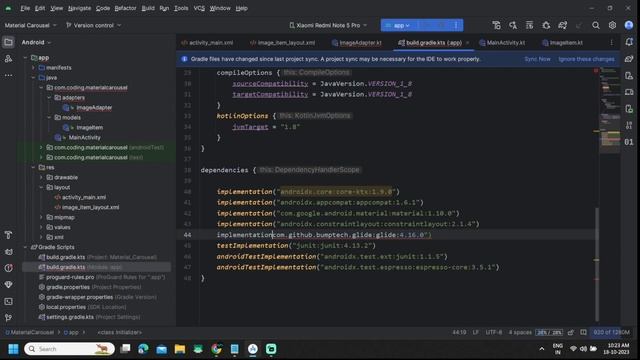
Task: Open the Navigate menu
Action: (79, 8)
